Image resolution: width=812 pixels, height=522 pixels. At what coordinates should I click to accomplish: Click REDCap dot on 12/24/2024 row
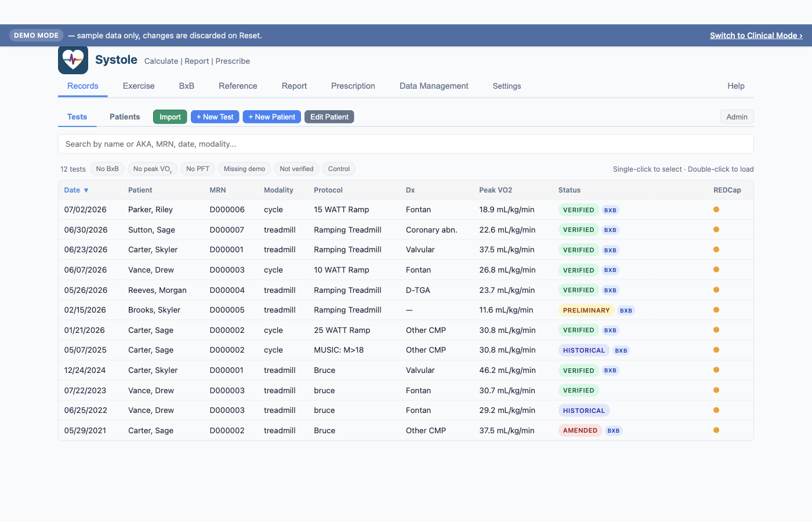click(x=716, y=370)
